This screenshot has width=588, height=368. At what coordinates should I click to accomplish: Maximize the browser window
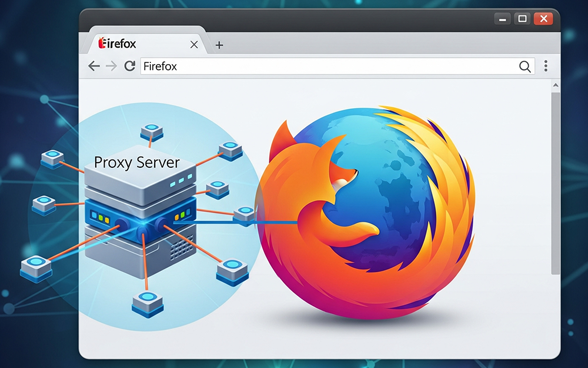[522, 19]
